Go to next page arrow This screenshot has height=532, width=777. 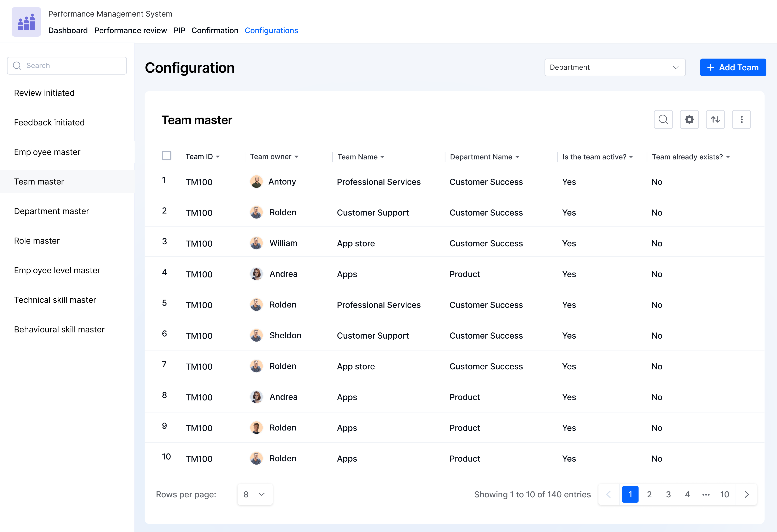pyautogui.click(x=747, y=494)
